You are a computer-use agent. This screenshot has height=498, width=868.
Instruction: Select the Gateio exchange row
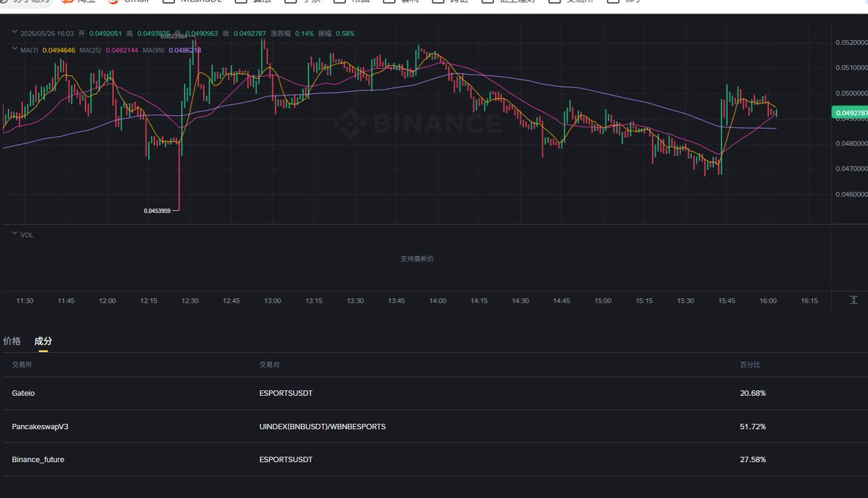coord(434,393)
